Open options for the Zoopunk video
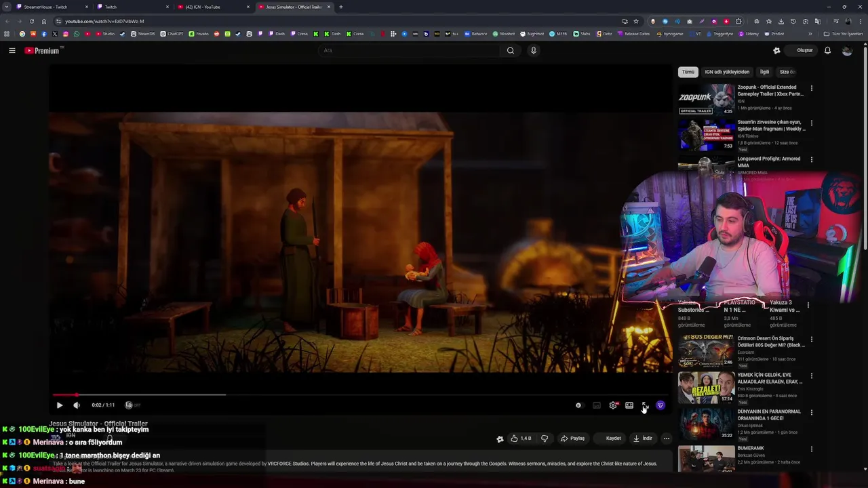 pyautogui.click(x=811, y=88)
